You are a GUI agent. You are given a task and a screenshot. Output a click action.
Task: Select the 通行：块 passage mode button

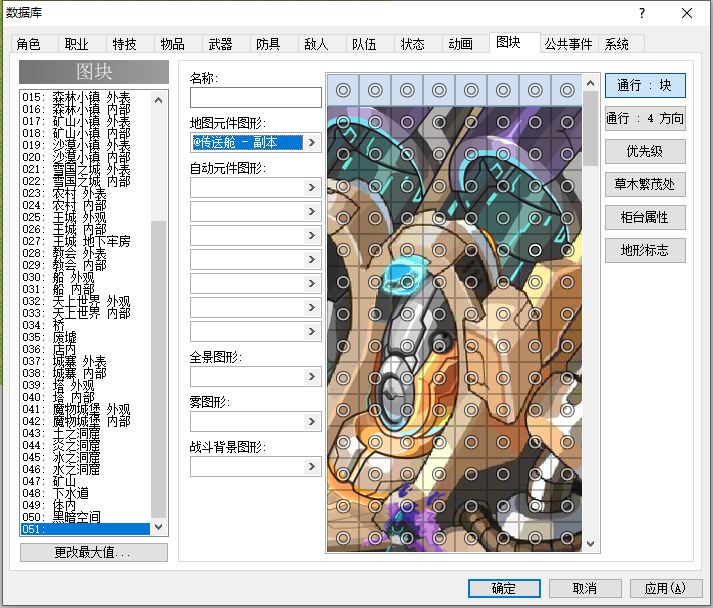[x=645, y=85]
